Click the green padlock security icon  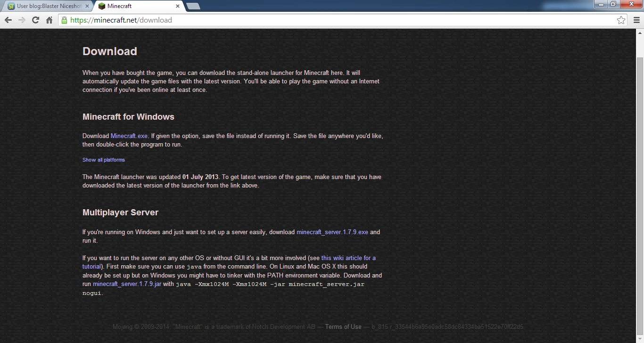pos(64,20)
